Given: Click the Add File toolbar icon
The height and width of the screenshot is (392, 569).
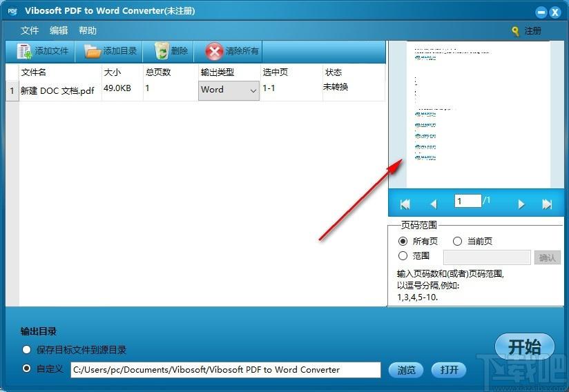Looking at the screenshot, I should 24,51.
